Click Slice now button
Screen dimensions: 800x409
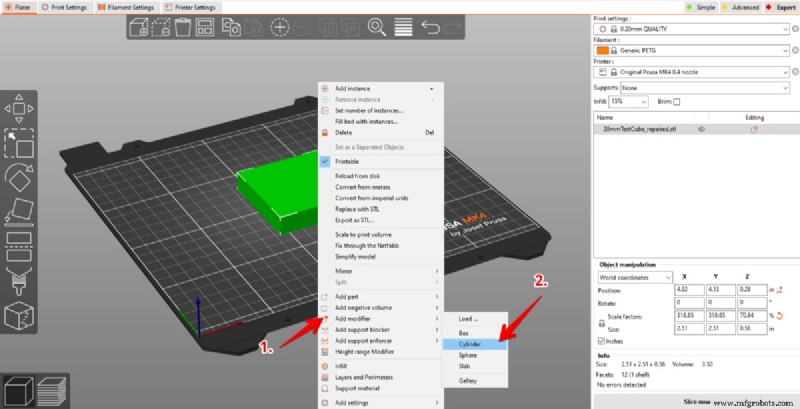point(696,402)
